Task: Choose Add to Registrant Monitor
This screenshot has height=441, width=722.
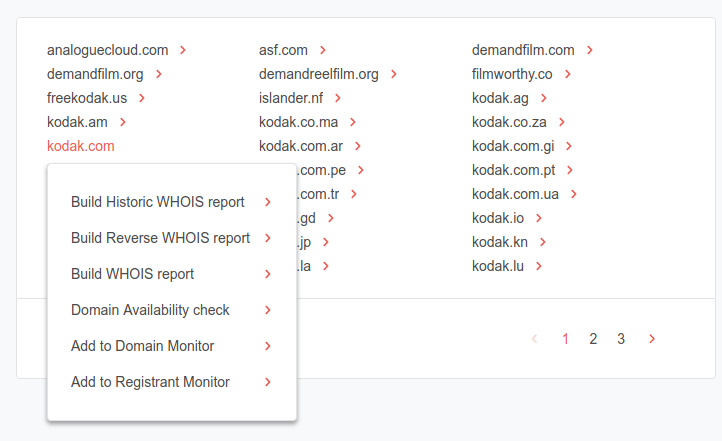Action: tap(150, 382)
